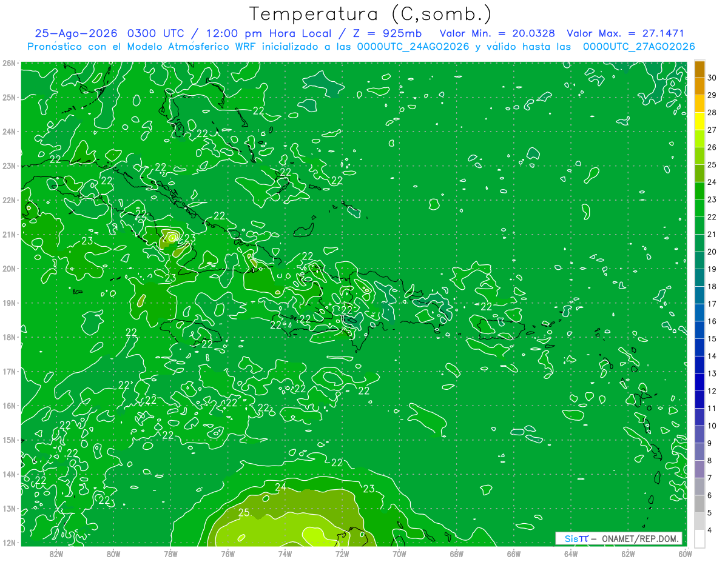Click the '24' contour label on the map
Screen dimensions: 728x562
point(280,487)
